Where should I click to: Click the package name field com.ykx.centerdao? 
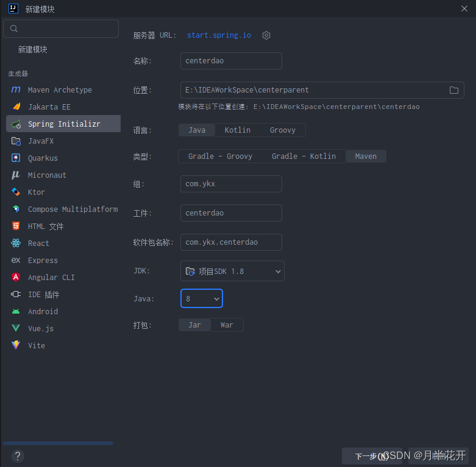(231, 242)
